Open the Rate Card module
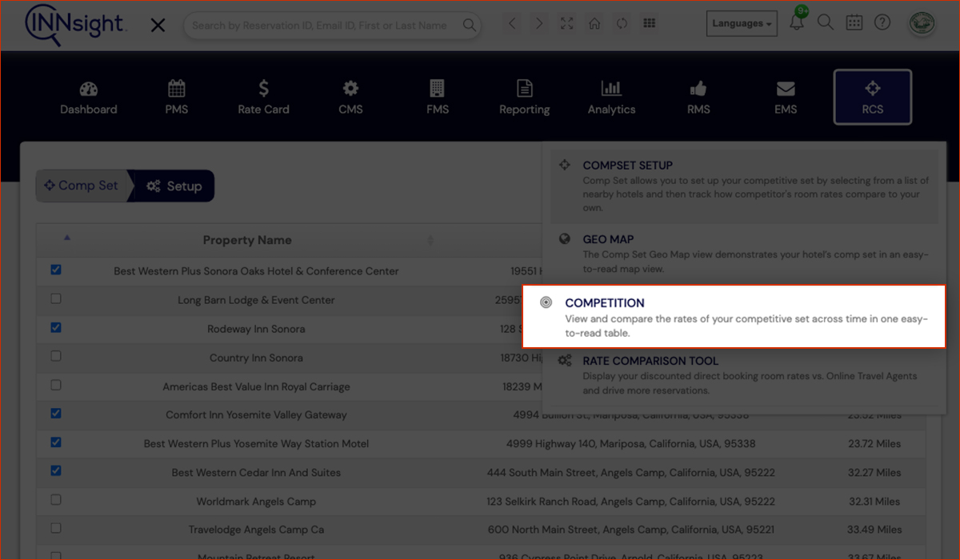Image resolution: width=960 pixels, height=560 pixels. coord(263,98)
